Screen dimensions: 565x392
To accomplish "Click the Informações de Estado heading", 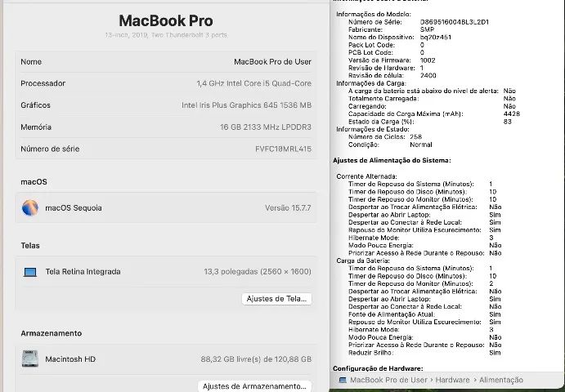I will pos(373,129).
